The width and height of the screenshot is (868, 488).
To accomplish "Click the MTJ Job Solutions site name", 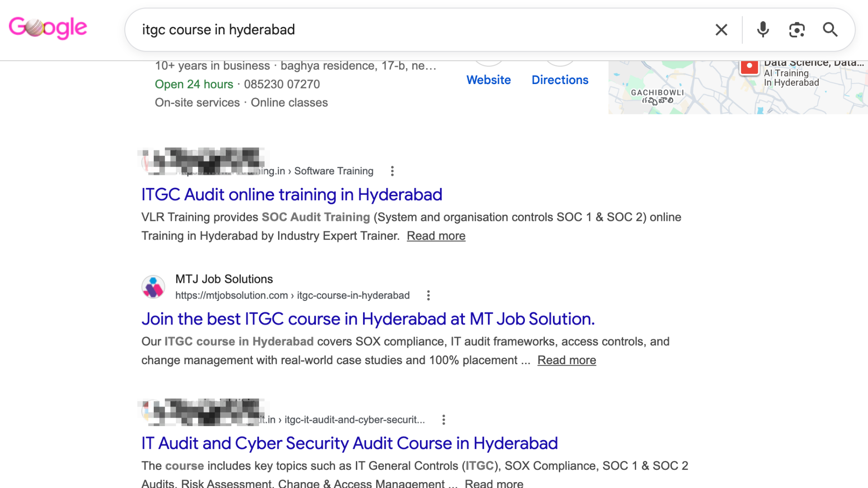I will point(224,279).
